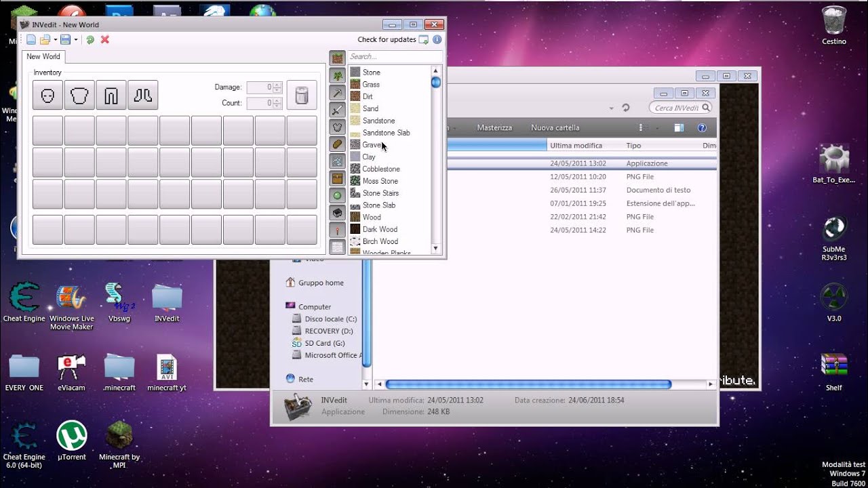Click the Save floppy disk icon
Viewport: 868px width, 488px height.
pos(66,40)
